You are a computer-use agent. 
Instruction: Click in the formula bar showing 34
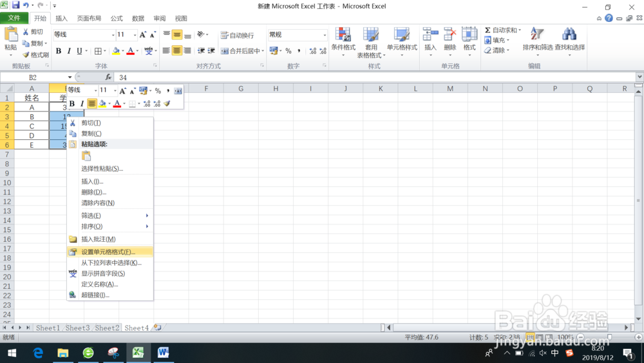coord(376,77)
